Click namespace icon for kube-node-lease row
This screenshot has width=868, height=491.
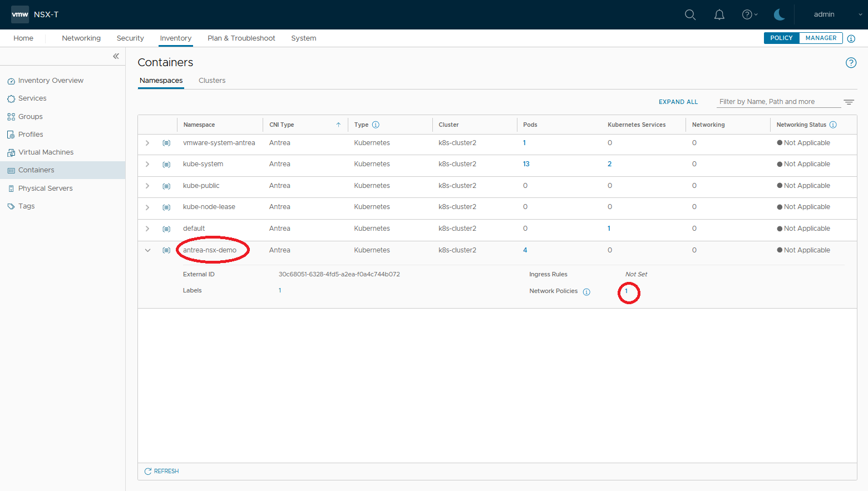pos(166,207)
